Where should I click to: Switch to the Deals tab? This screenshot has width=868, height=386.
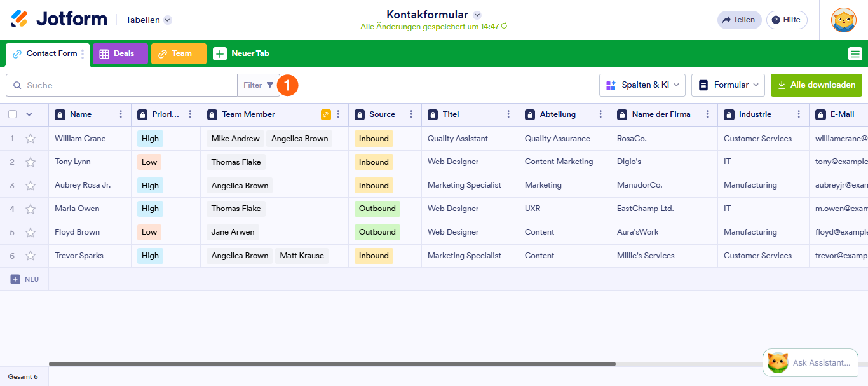120,54
